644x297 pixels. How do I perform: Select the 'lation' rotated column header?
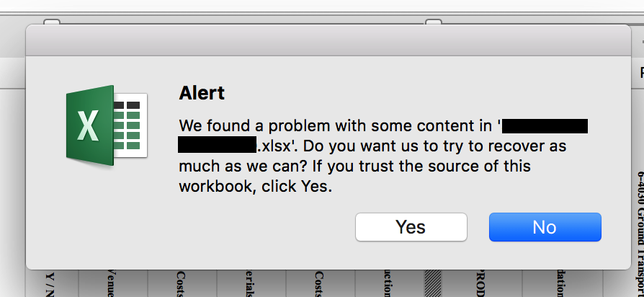click(x=560, y=283)
